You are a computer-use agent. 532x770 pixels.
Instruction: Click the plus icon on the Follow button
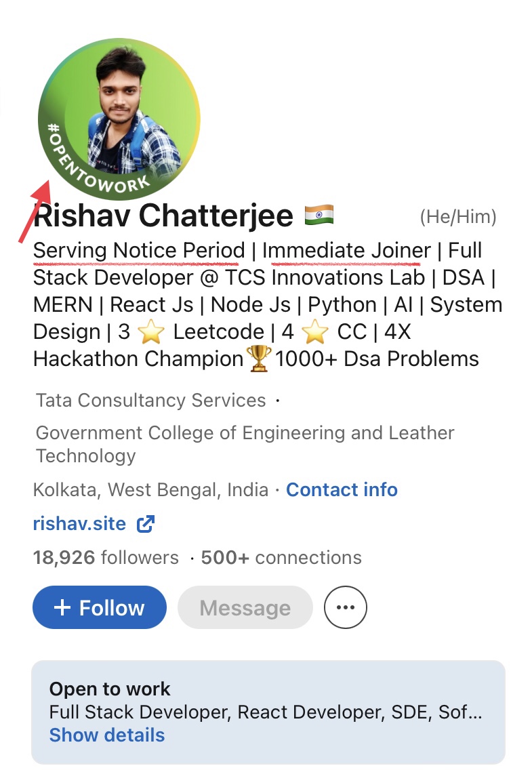tap(62, 607)
